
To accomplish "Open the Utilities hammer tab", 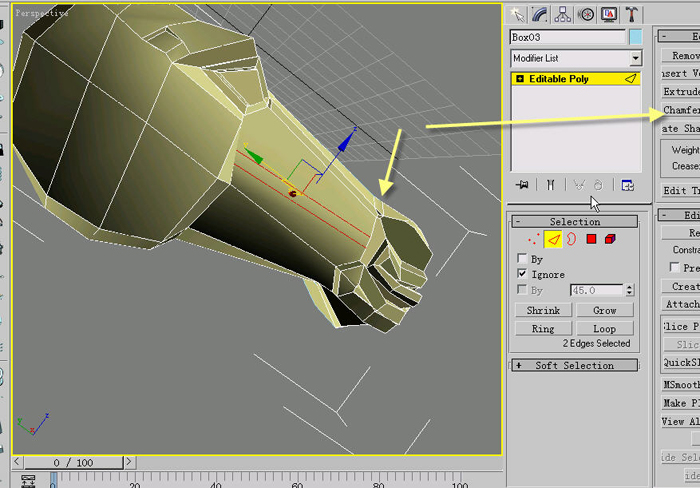I will [632, 15].
